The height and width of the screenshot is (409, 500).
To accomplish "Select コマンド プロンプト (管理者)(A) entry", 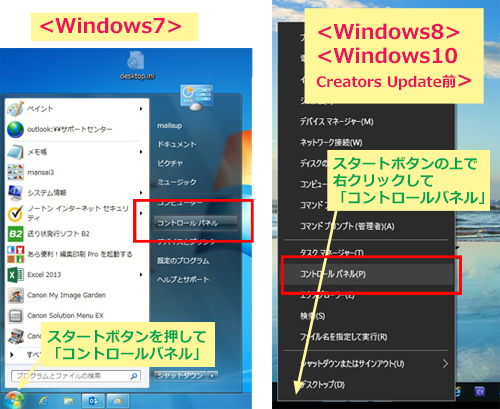I will (x=347, y=227).
